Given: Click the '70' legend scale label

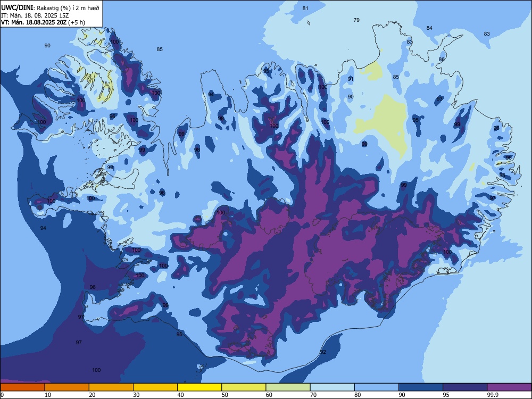Looking at the screenshot, I should point(313,395).
